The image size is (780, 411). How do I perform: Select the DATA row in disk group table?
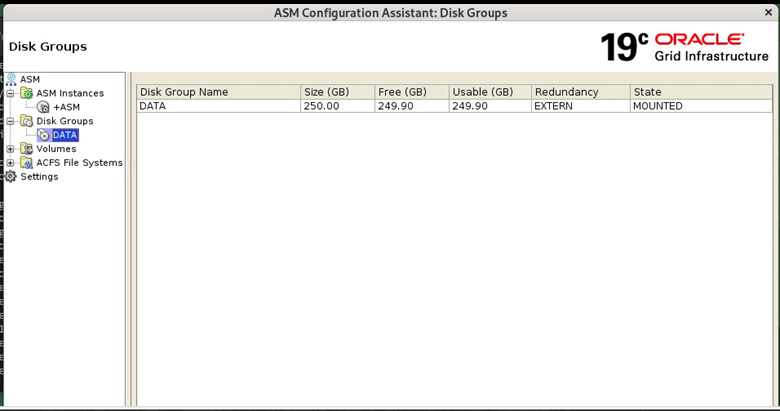coord(218,106)
